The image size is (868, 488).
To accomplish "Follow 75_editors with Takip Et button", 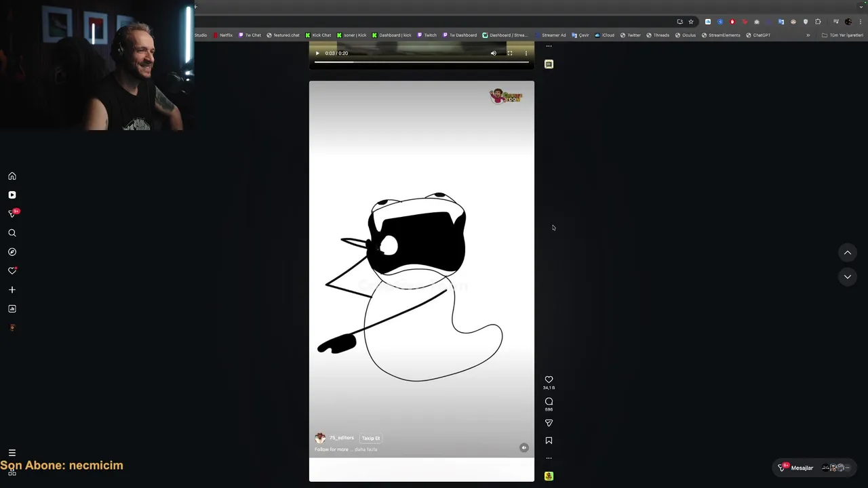I will [370, 439].
